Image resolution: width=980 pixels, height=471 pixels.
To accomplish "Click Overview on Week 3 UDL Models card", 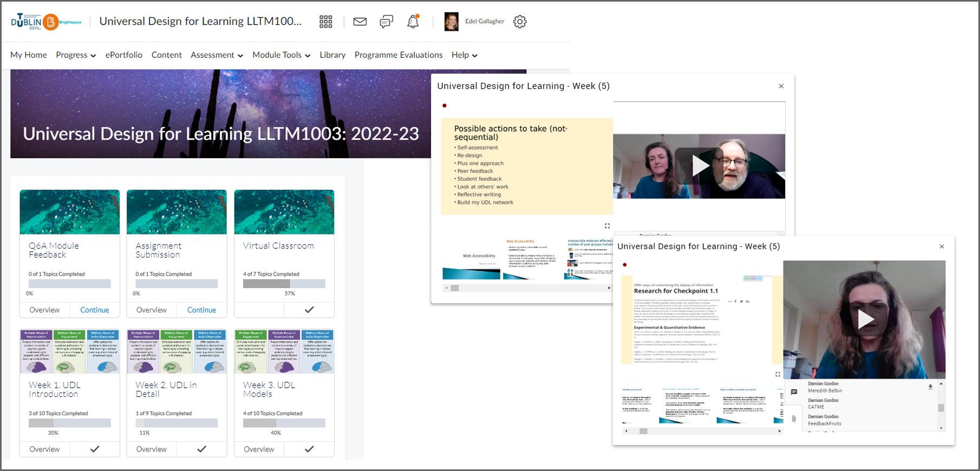I will tap(259, 449).
